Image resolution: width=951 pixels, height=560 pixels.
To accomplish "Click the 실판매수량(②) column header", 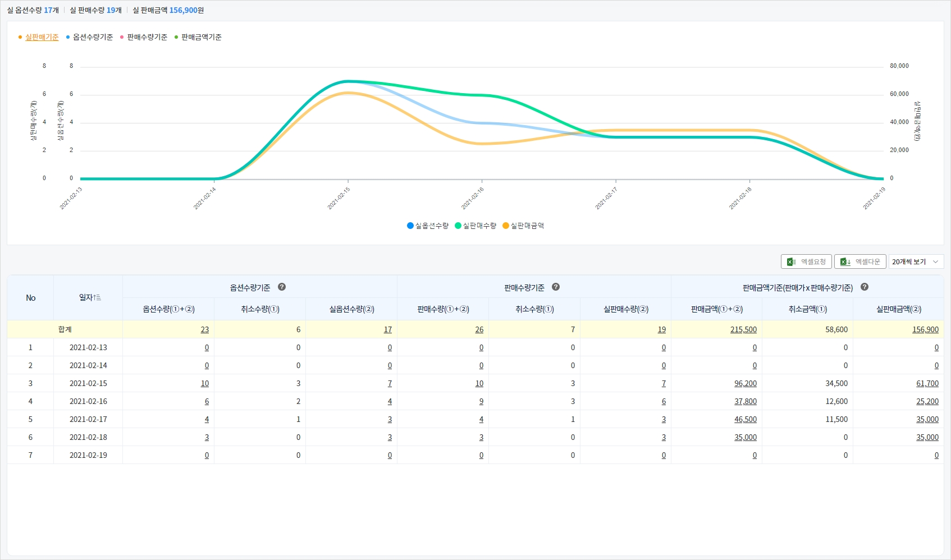I will 626,309.
